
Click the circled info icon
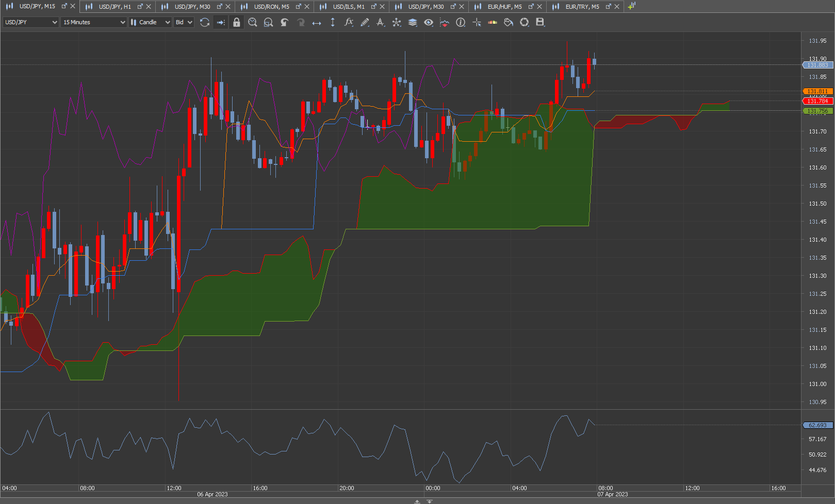click(461, 22)
